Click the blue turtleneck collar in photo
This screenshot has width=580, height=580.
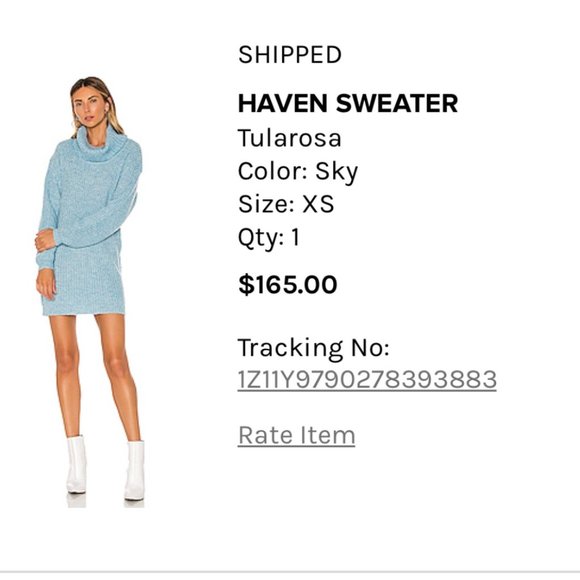click(x=101, y=144)
